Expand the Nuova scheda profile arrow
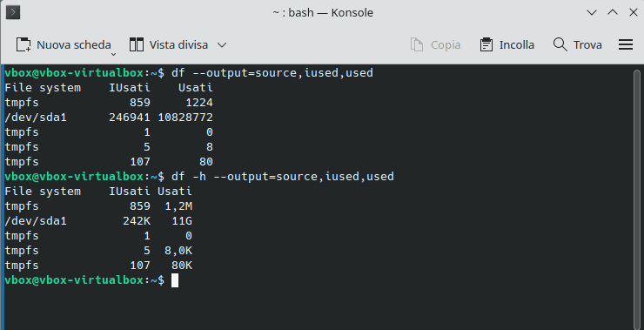644x330 pixels. pyautogui.click(x=114, y=54)
